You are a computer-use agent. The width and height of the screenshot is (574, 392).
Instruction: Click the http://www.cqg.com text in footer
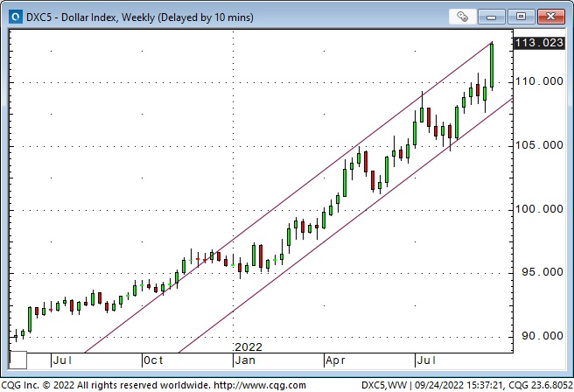[x=260, y=385]
